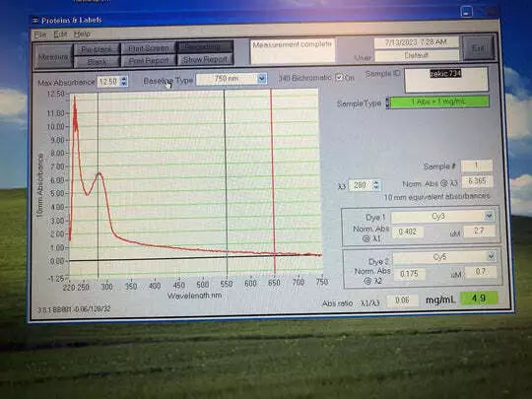The height and width of the screenshot is (399, 532).
Task: Open the File menu
Action: click(40, 34)
